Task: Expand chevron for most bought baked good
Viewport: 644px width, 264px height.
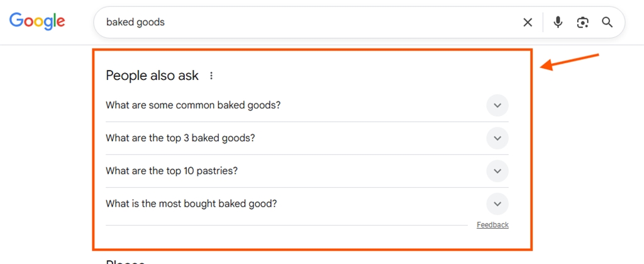Action: point(497,204)
